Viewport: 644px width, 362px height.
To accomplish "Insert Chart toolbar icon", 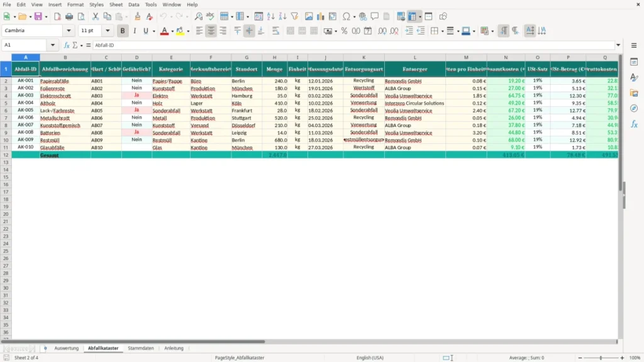I will [320, 16].
